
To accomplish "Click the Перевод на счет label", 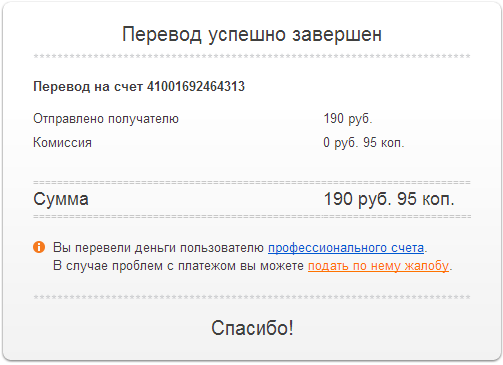I will coord(88,87).
